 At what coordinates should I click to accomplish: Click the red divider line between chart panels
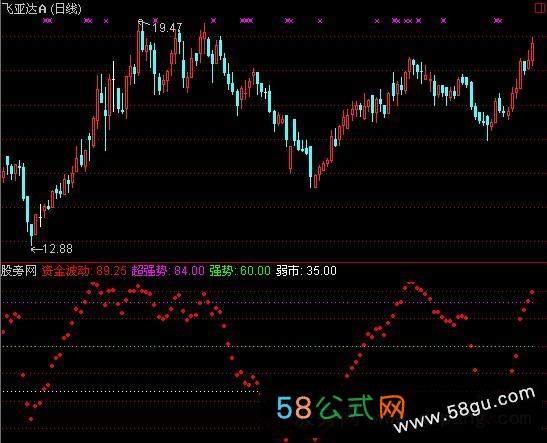274,263
